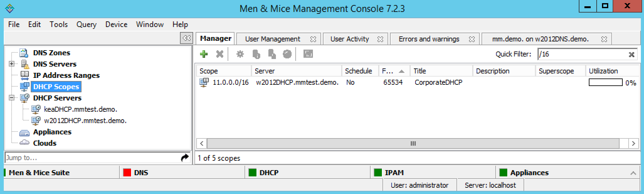The width and height of the screenshot is (644, 194).
Task: Expand the DNS Servers tree node
Action: click(12, 64)
